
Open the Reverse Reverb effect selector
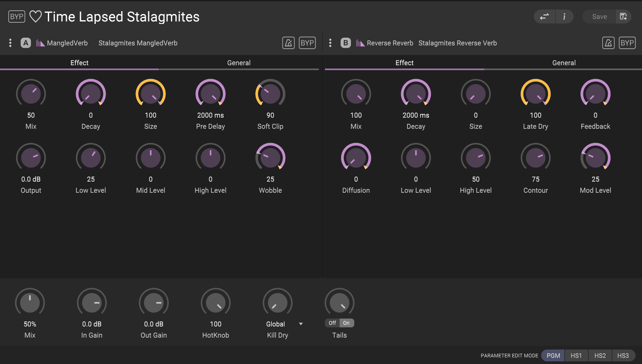tap(390, 43)
